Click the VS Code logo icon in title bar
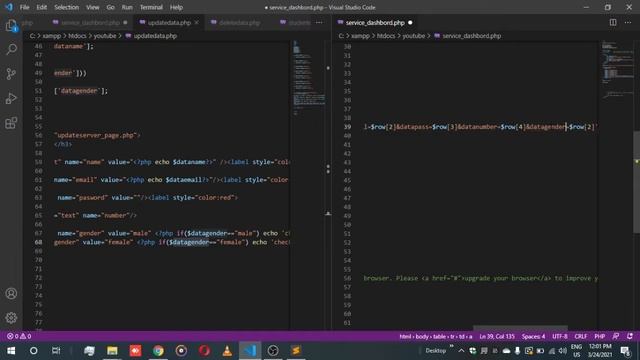Viewport: 640px width, 360px height. 9,7
